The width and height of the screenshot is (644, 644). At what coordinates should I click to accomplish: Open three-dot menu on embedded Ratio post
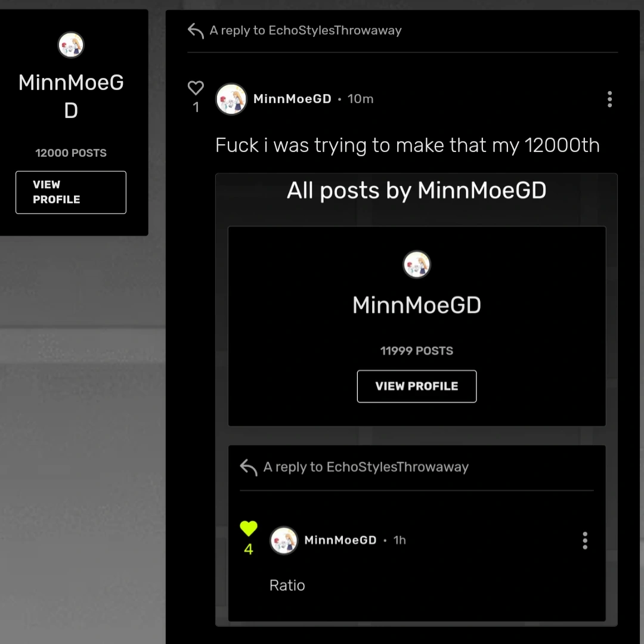(x=585, y=540)
